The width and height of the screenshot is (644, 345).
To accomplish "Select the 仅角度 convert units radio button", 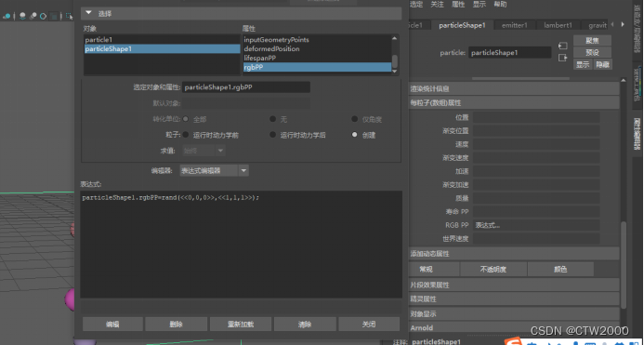I will click(354, 119).
